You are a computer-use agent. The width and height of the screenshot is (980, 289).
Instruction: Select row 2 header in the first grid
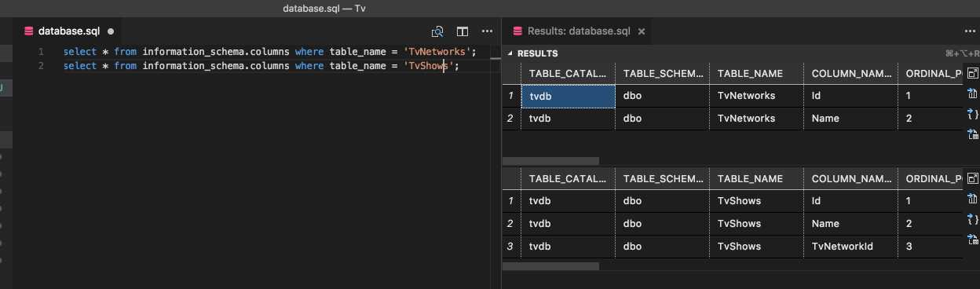pyautogui.click(x=511, y=119)
